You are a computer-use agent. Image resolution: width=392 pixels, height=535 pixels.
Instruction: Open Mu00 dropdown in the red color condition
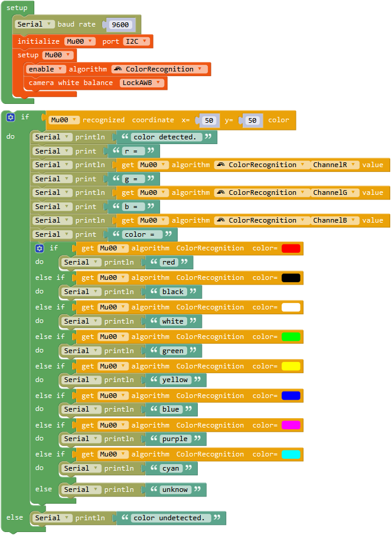pos(113,249)
